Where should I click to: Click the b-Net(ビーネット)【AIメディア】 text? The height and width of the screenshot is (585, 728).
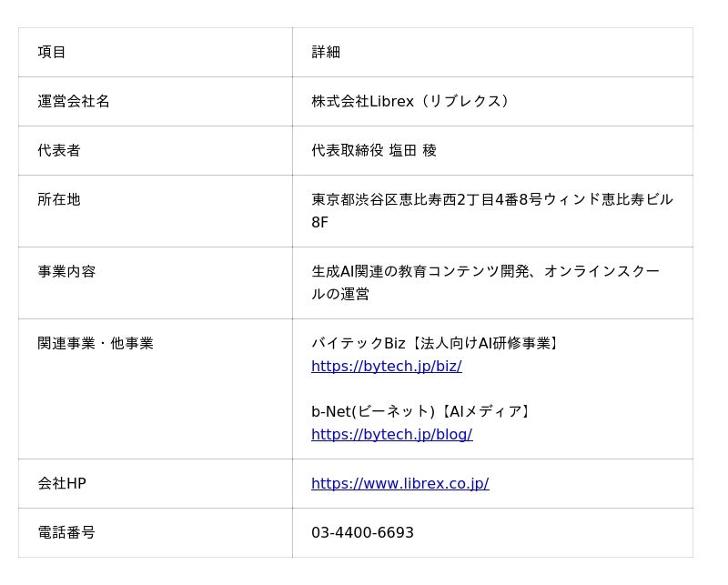point(422,412)
